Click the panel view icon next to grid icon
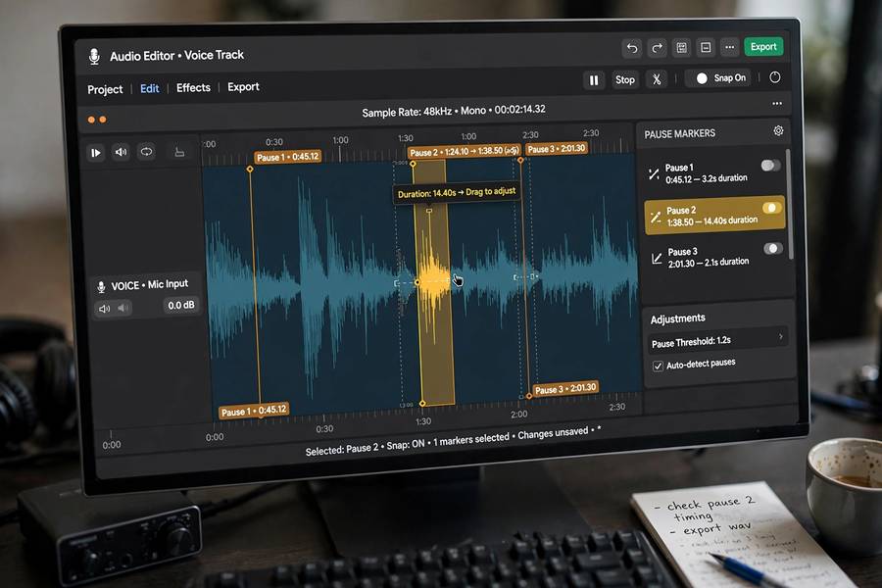Viewport: 882px width, 588px height. (706, 48)
